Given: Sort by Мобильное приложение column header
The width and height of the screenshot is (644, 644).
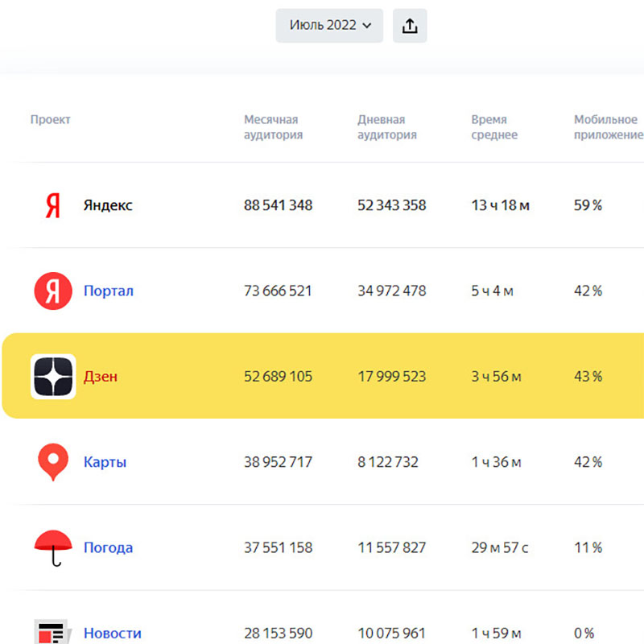Looking at the screenshot, I should coord(608,127).
